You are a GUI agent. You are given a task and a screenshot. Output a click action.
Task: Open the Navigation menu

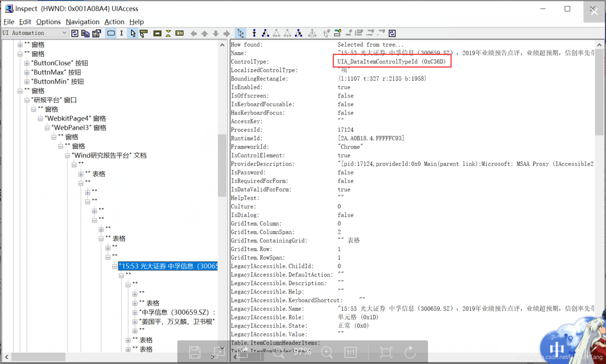tap(82, 22)
